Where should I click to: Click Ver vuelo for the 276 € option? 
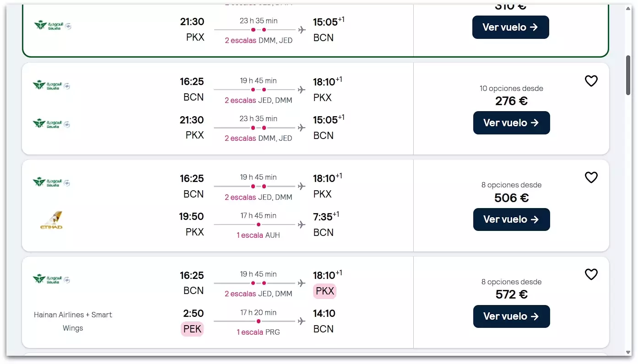point(511,123)
